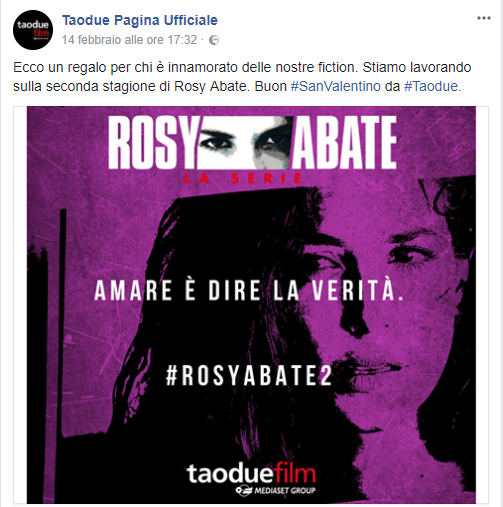Open the 14 febbraio alle ore 17:32 timestamp
This screenshot has width=503, height=507.
tap(129, 40)
